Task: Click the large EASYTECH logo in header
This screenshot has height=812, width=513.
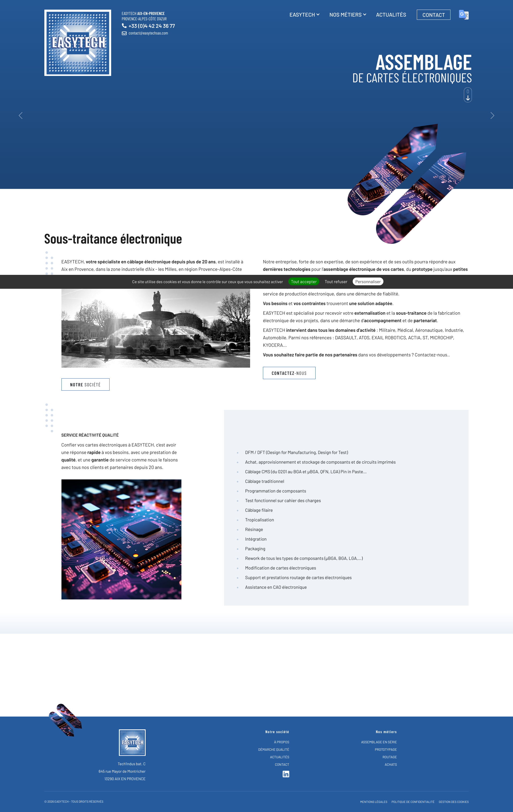Action: point(78,43)
